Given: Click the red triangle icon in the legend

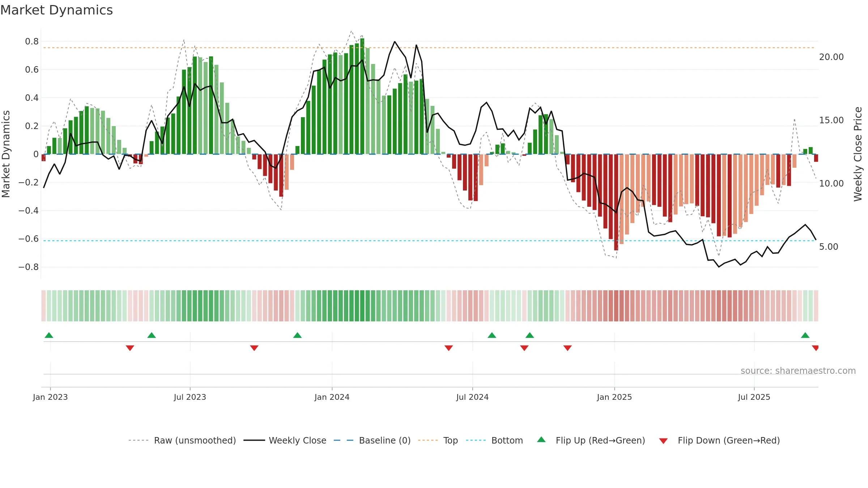Looking at the screenshot, I should point(663,441).
